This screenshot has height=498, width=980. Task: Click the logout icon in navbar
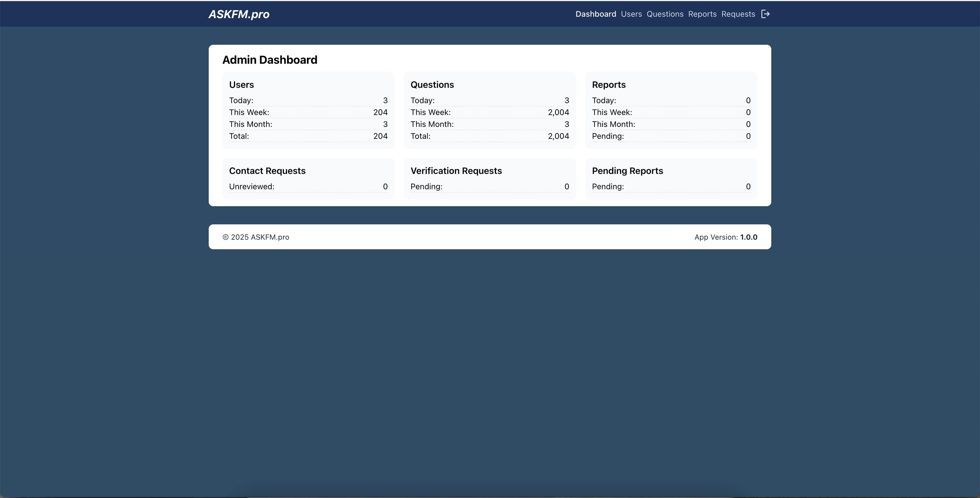[765, 14]
